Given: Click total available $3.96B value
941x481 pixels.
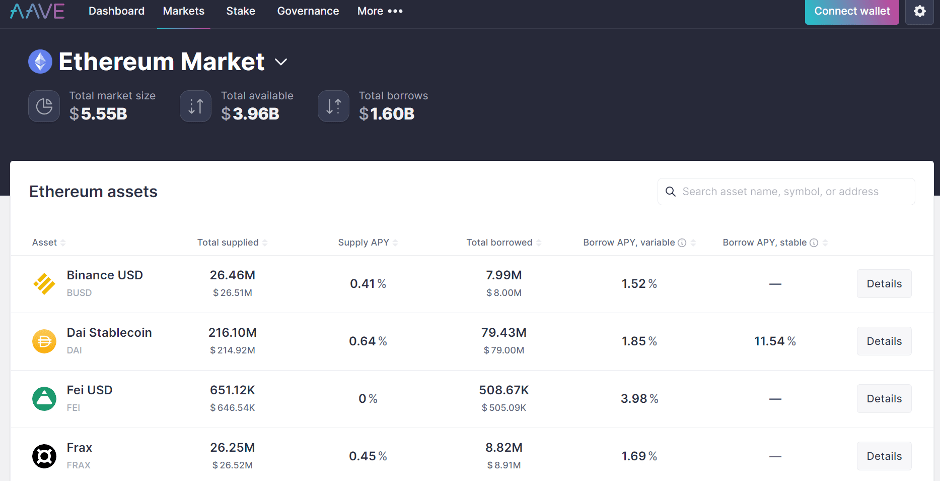Looking at the screenshot, I should 250,114.
